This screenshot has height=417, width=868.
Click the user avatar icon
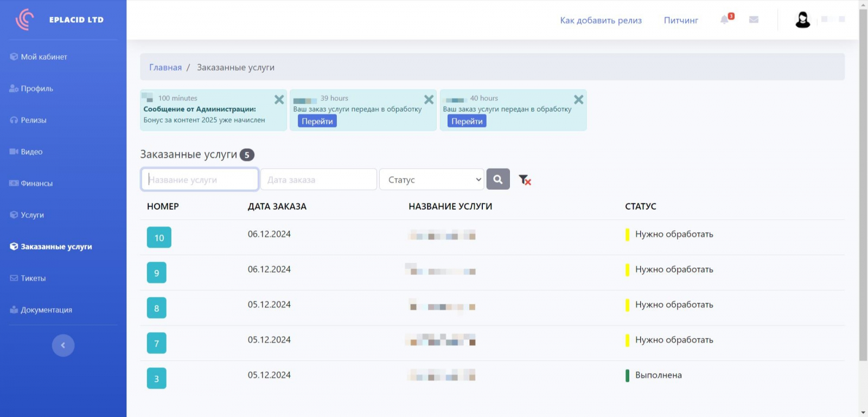(802, 20)
